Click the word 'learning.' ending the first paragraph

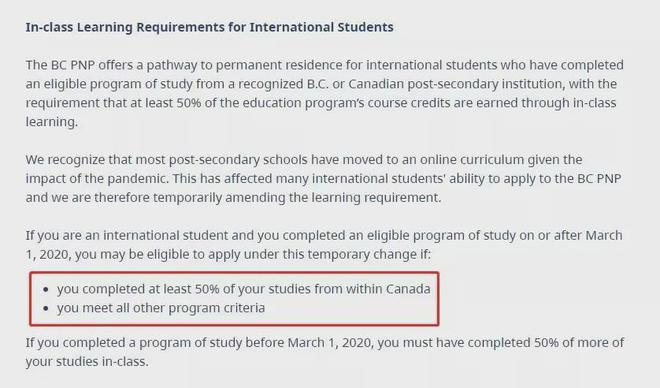pyautogui.click(x=52, y=122)
